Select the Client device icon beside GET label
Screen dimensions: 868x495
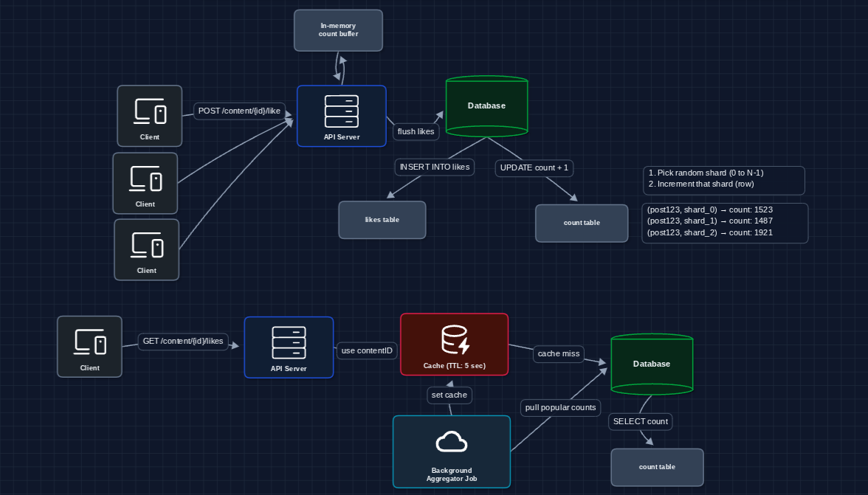[89, 342]
